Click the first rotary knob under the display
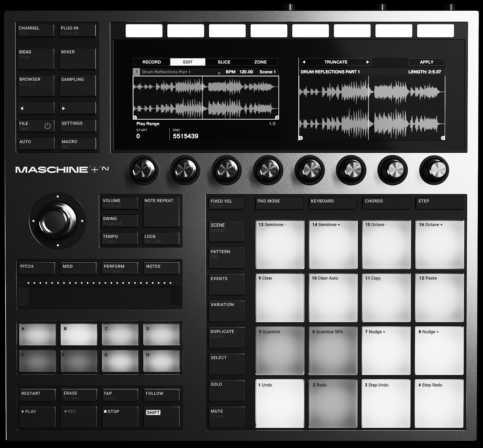The width and height of the screenshot is (483, 448). pyautogui.click(x=144, y=170)
